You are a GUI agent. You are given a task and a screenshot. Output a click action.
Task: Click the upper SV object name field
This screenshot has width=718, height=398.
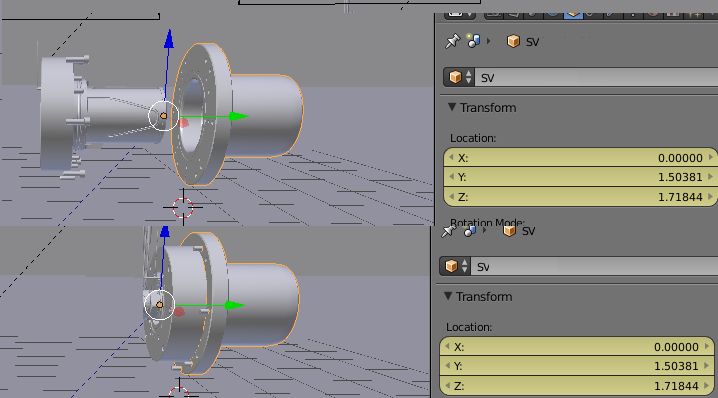click(596, 77)
